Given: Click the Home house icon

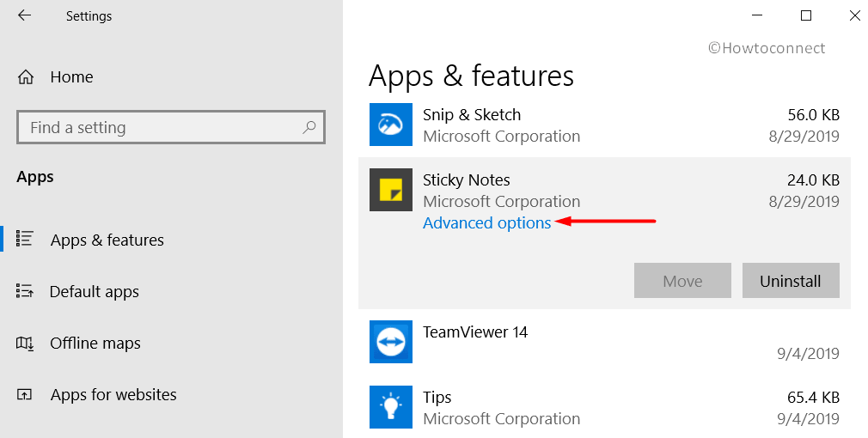Looking at the screenshot, I should (26, 77).
